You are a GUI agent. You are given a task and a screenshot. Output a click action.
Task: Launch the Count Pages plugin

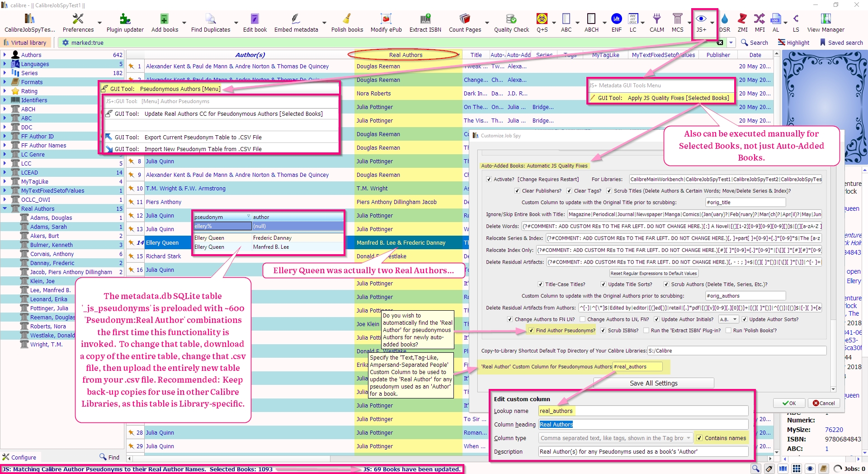[465, 23]
